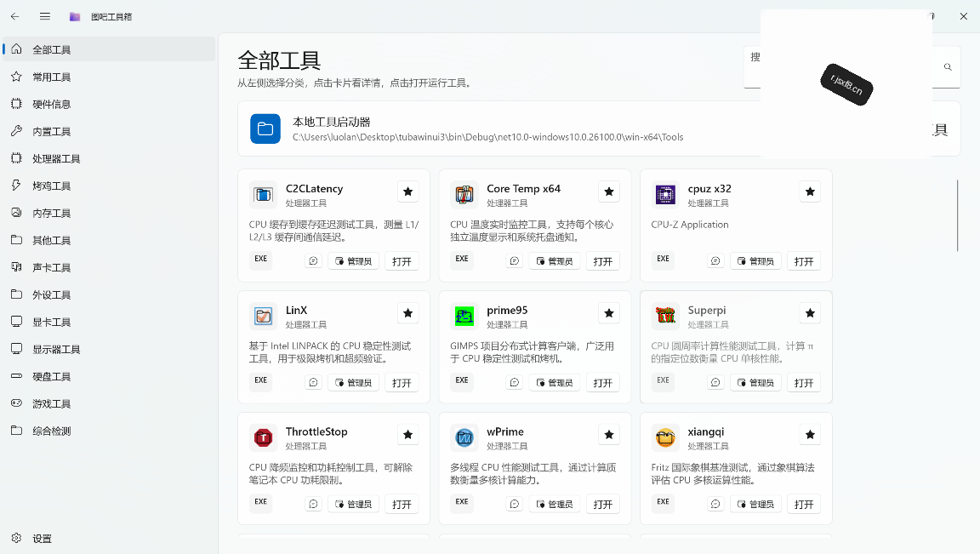The width and height of the screenshot is (980, 554).
Task: Open 游戏工具 category
Action: pyautogui.click(x=109, y=404)
